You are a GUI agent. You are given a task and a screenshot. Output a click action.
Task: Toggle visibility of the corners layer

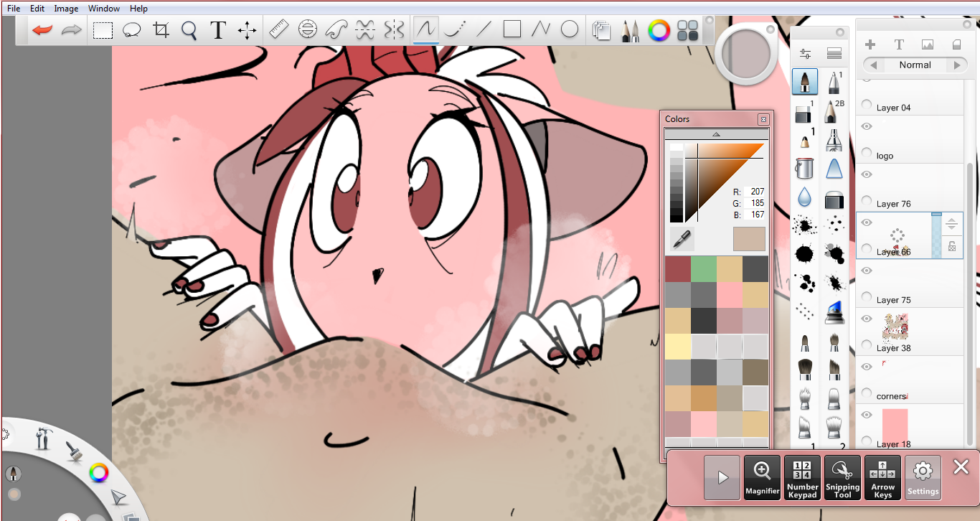pos(866,367)
